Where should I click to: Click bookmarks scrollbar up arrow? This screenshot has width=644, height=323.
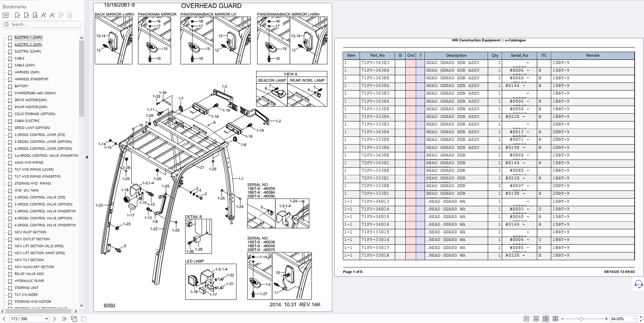click(x=81, y=38)
